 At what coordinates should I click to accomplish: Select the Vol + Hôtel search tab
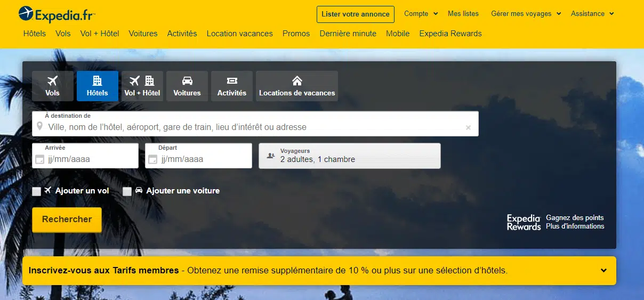pos(142,86)
